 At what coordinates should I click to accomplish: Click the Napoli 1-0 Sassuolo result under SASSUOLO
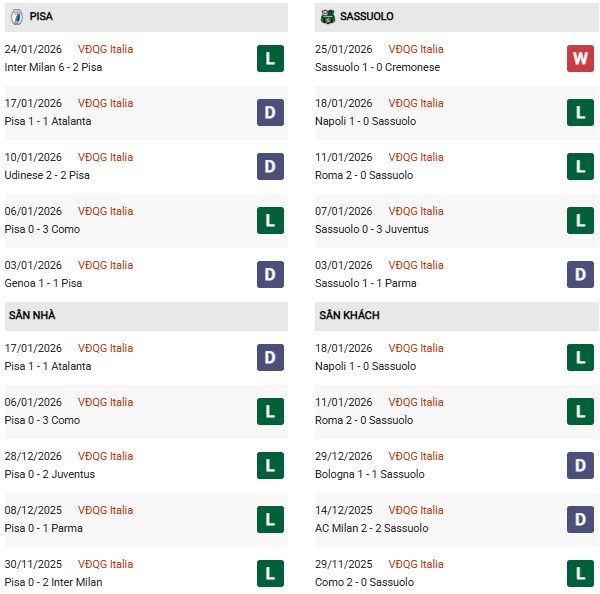click(x=367, y=121)
